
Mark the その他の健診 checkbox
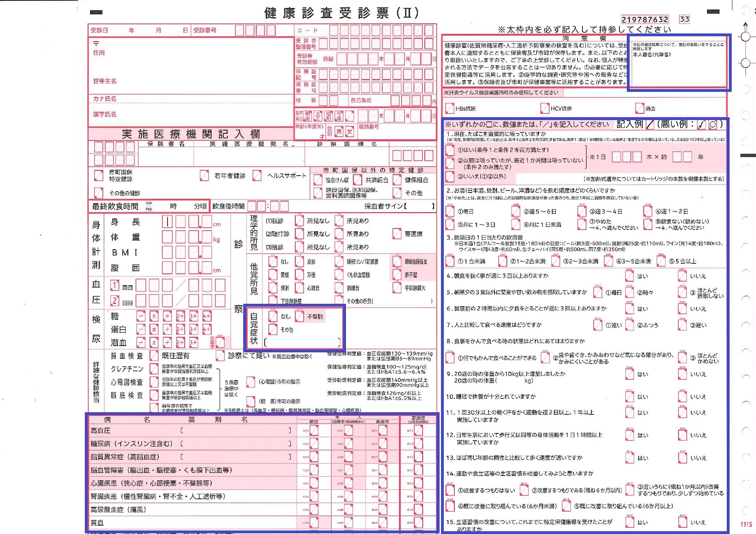(x=99, y=193)
